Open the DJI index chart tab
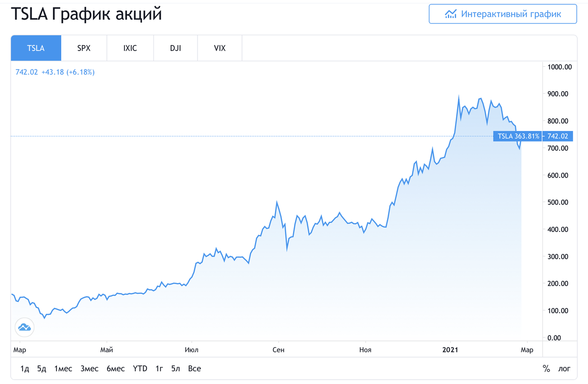588x384 pixels. 175,48
